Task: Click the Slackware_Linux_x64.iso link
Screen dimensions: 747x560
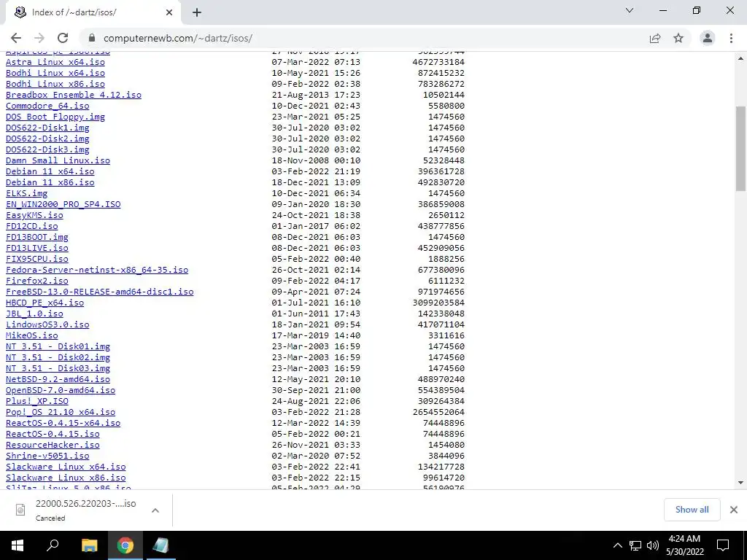Action: click(x=66, y=467)
